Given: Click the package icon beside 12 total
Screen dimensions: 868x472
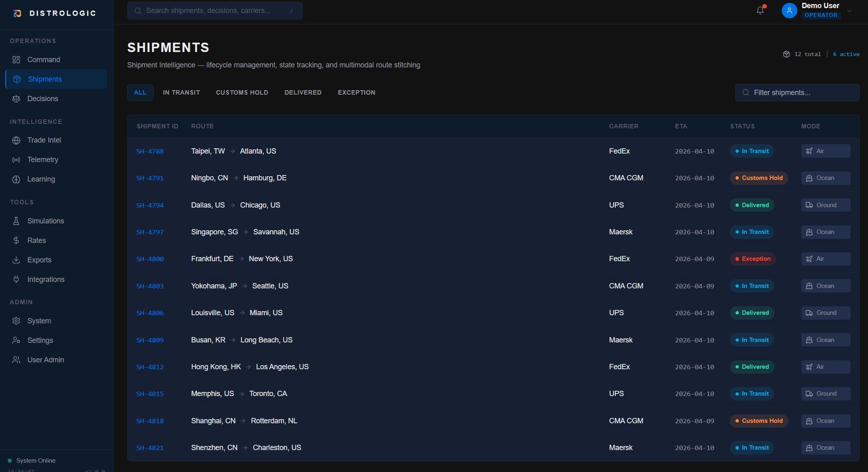Looking at the screenshot, I should coord(786,54).
